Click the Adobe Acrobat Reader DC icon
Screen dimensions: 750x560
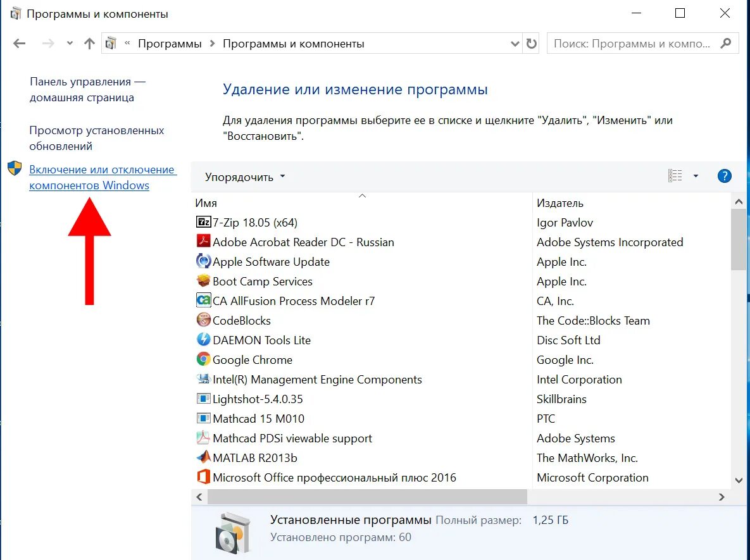point(203,242)
